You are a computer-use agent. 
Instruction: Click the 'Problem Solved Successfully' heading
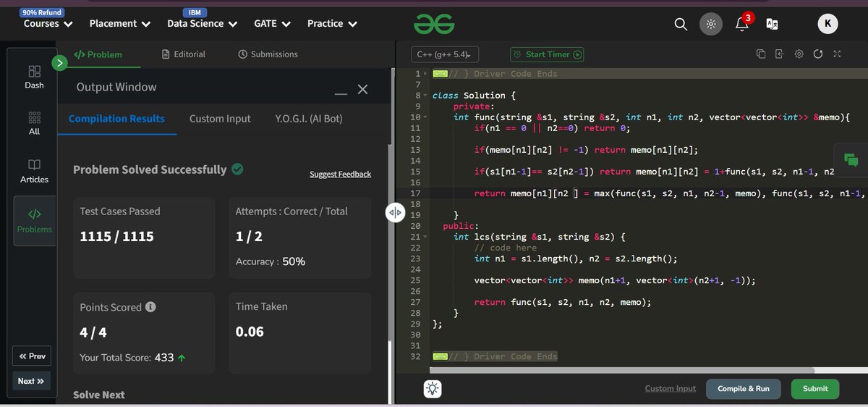150,169
